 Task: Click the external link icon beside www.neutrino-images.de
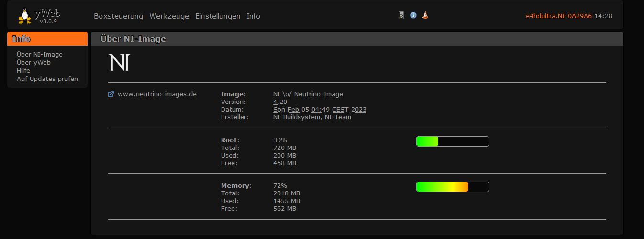coord(111,94)
